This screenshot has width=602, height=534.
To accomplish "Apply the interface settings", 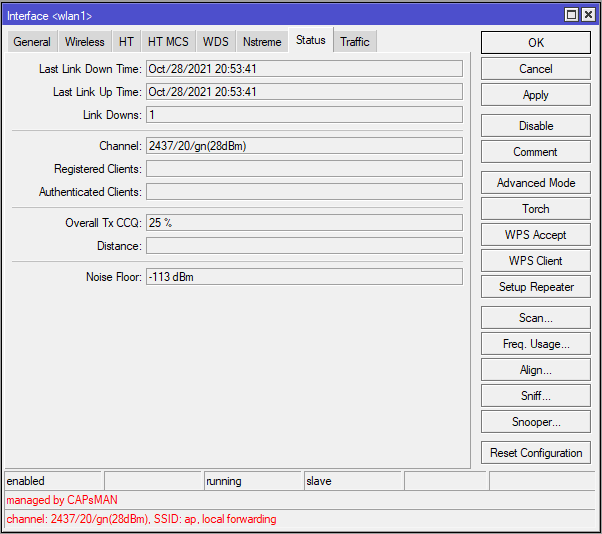I will [x=536, y=95].
